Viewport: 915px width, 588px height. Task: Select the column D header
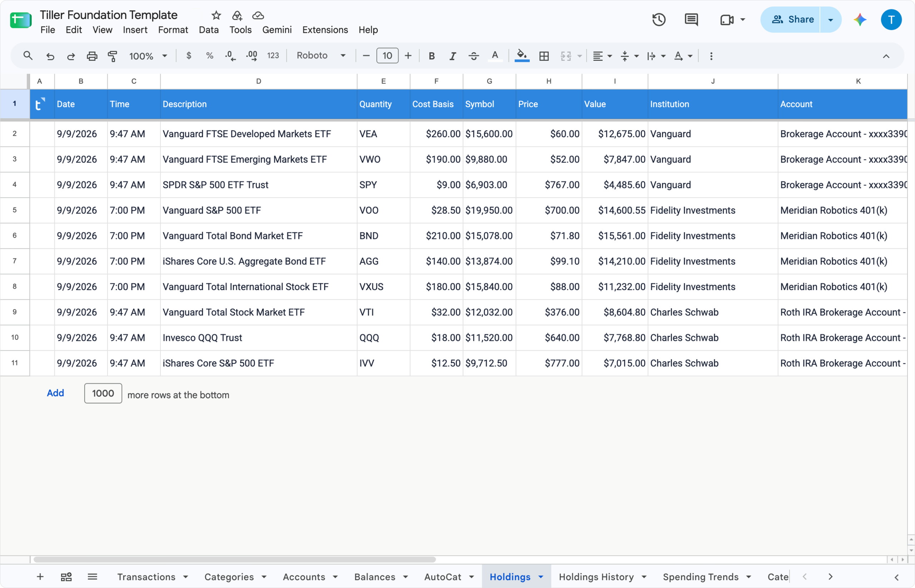(259, 81)
